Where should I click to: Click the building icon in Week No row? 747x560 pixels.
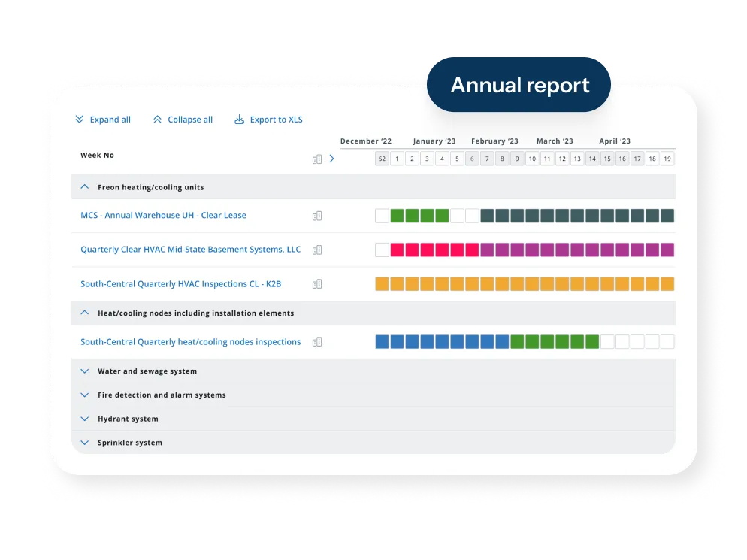coord(317,159)
